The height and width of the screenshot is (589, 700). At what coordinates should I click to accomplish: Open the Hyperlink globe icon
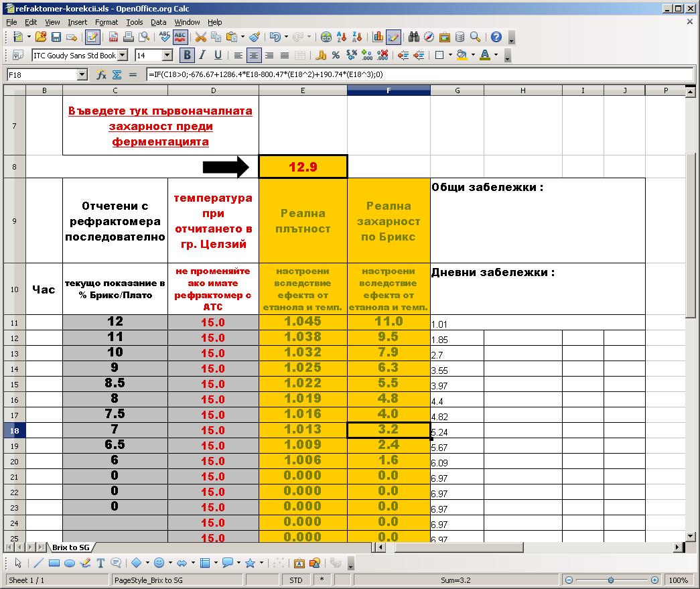pyautogui.click(x=326, y=37)
